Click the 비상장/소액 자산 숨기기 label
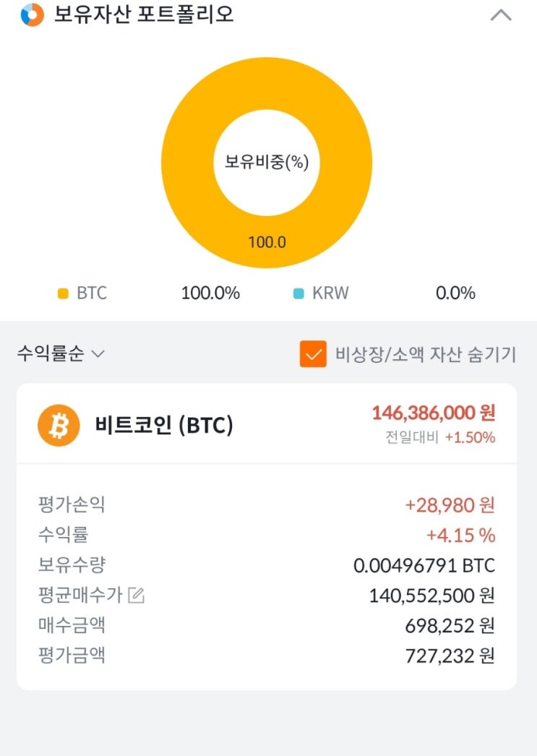The image size is (537, 756). click(x=426, y=354)
